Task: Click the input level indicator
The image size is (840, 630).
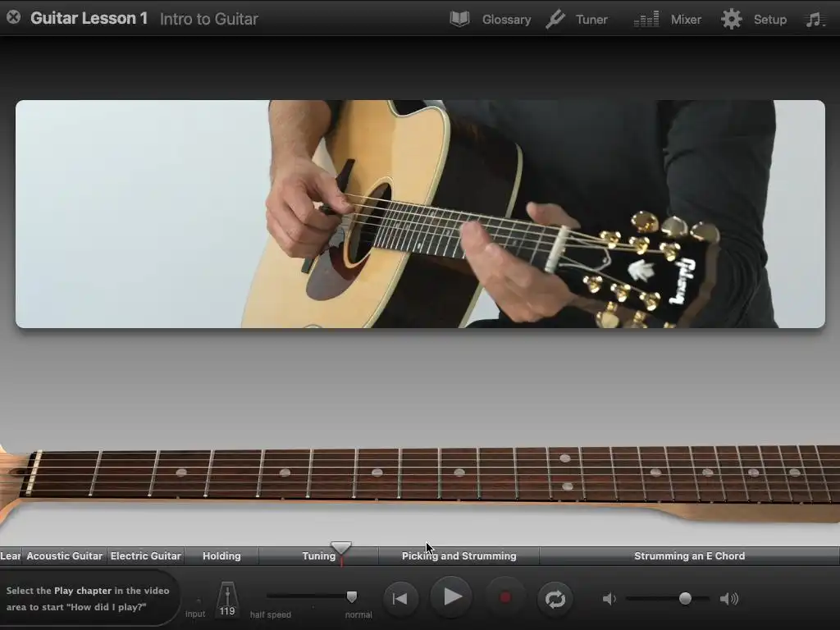Action: point(196,608)
